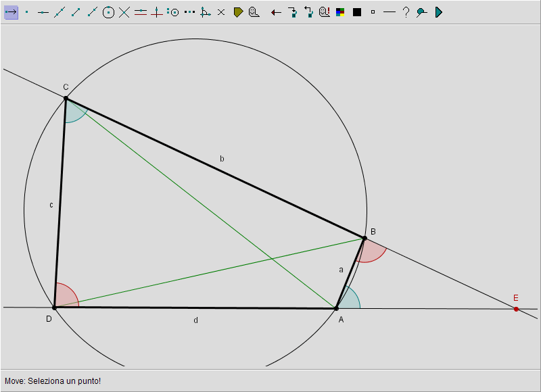Click the dotted track tool icon

pos(189,12)
